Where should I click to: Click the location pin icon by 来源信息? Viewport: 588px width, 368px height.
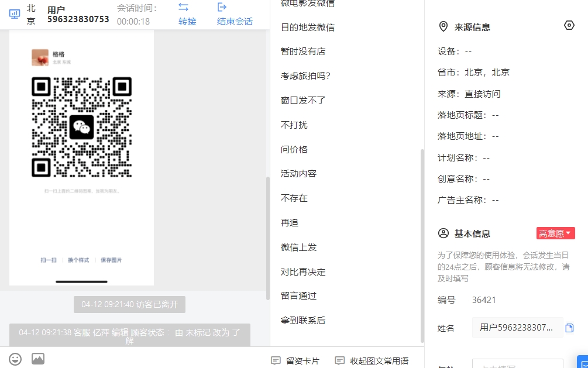tap(443, 27)
